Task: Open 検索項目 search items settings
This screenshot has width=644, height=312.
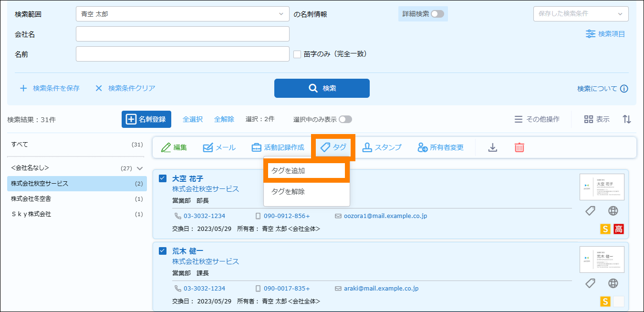Action: click(x=605, y=34)
